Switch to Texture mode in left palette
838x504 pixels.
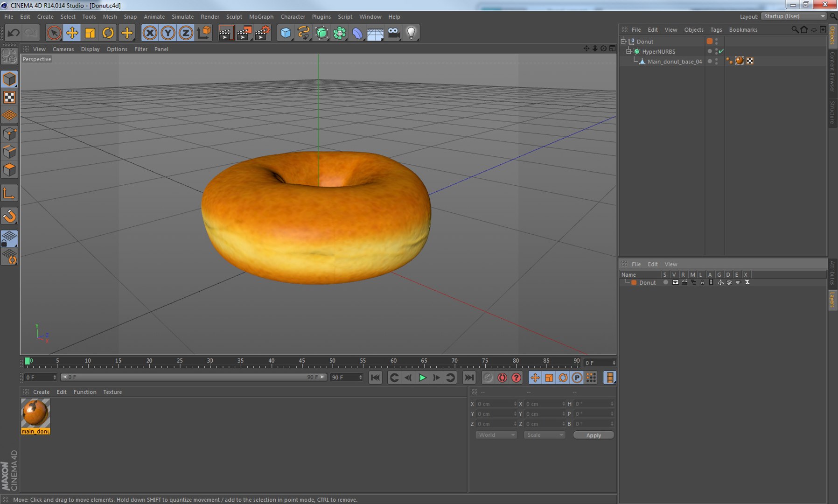tap(9, 97)
